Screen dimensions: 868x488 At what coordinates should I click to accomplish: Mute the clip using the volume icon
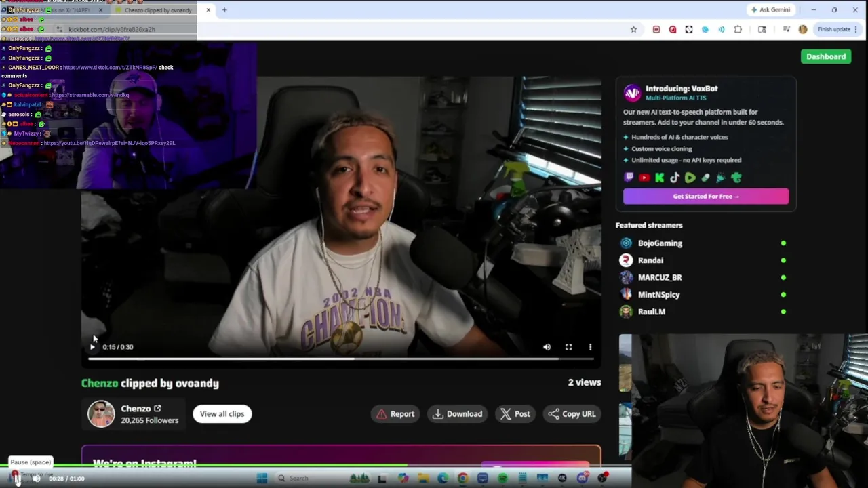pyautogui.click(x=547, y=347)
